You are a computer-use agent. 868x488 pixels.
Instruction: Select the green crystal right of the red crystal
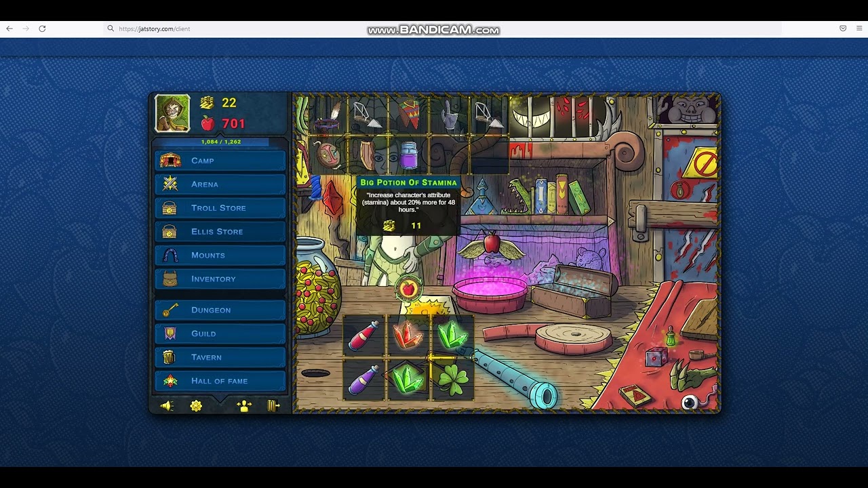tap(452, 336)
